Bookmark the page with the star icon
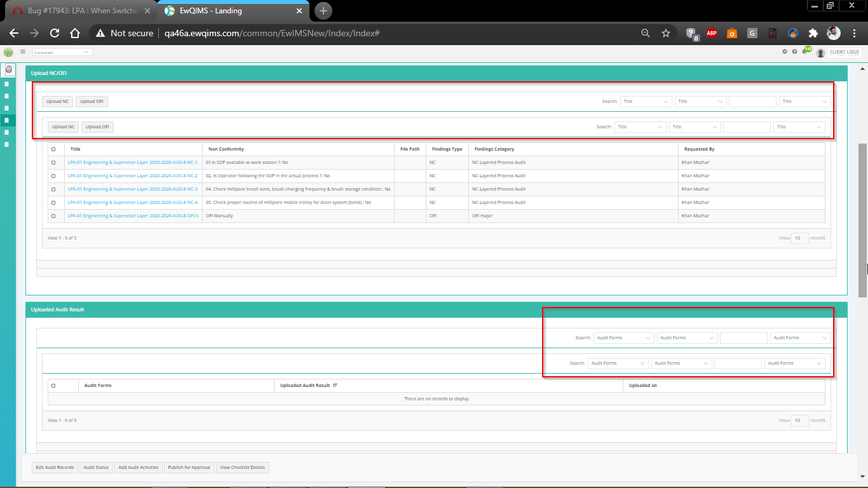 [665, 33]
